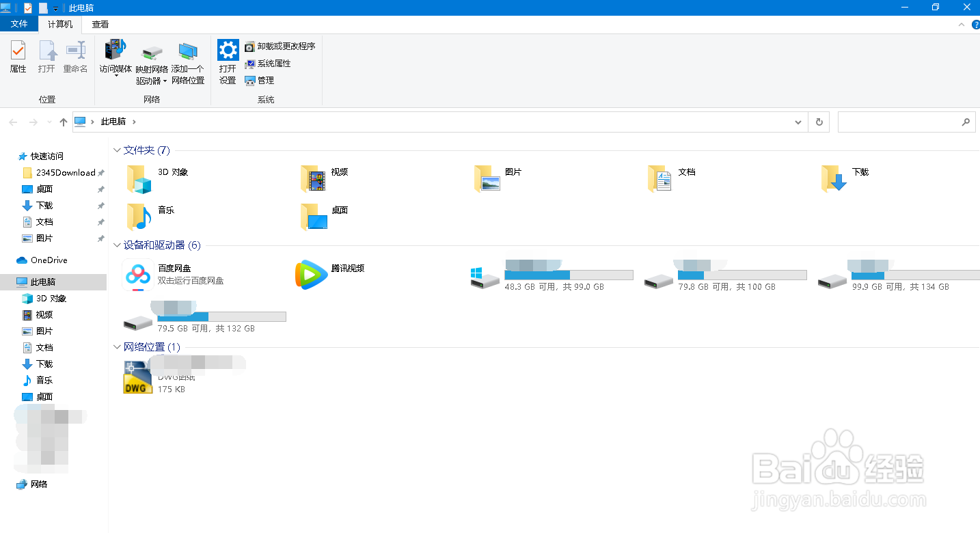Launch 百度网盘 Baidu Netdisk
The width and height of the screenshot is (980, 533).
pos(175,275)
